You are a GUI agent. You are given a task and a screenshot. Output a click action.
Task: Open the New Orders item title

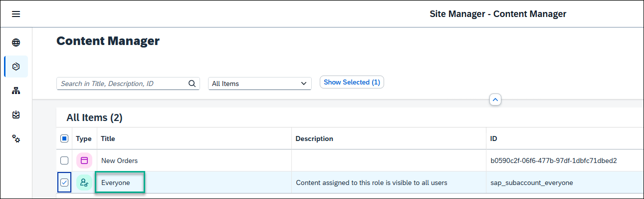(x=120, y=160)
